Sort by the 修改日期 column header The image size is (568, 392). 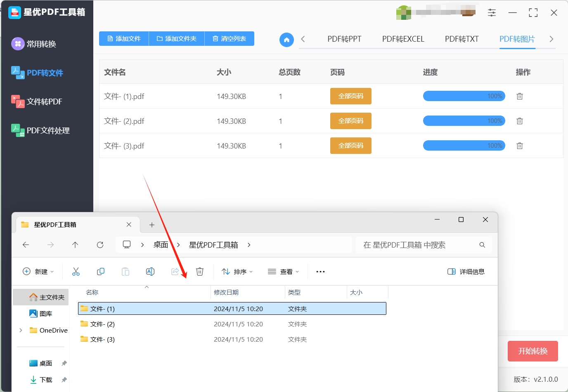click(226, 292)
